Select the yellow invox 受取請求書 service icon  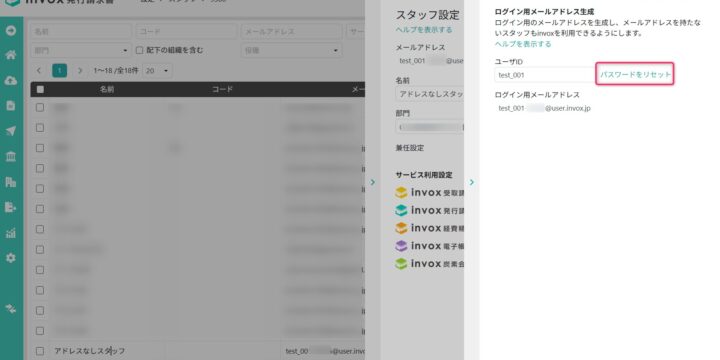(401, 192)
